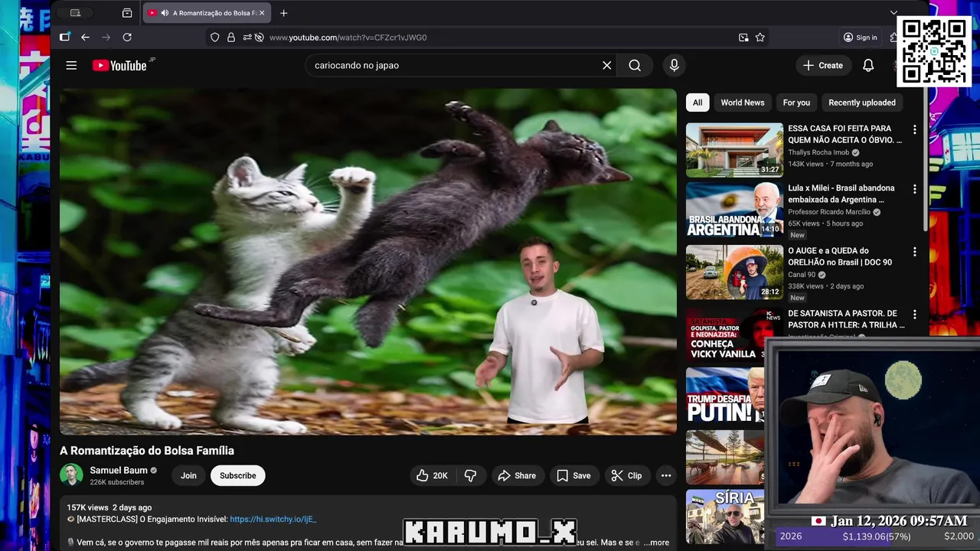The image size is (980, 551).
Task: Create a Clip with the scissors button
Action: click(x=626, y=475)
